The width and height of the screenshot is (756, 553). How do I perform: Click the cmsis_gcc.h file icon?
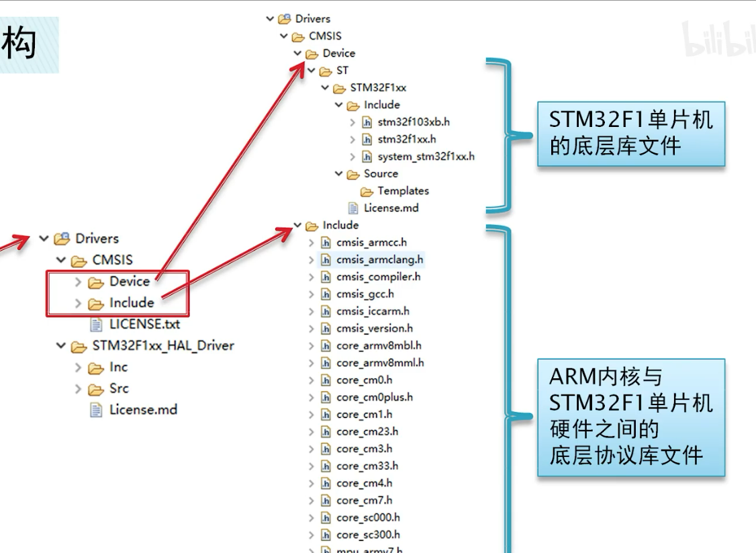[326, 294]
